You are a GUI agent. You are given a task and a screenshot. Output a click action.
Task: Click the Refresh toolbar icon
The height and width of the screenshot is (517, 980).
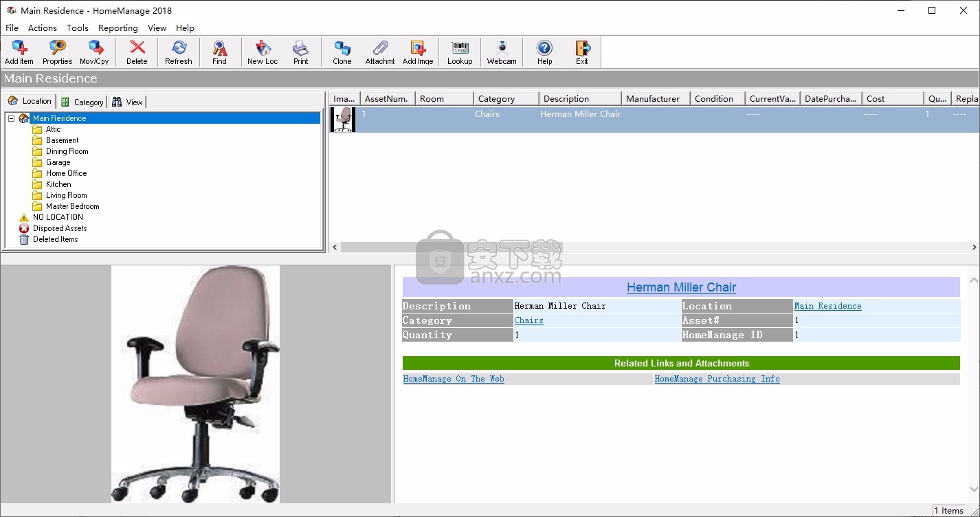tap(179, 52)
